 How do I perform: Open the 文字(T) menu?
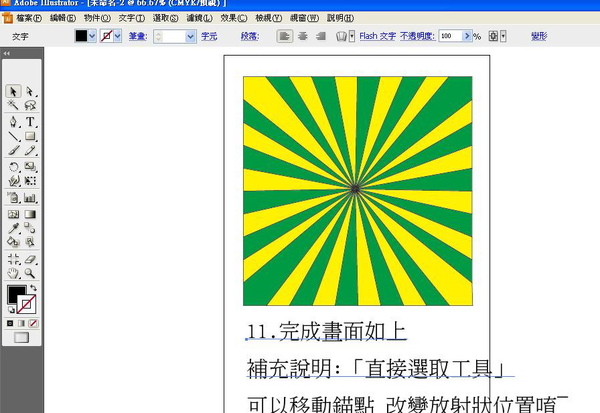pos(132,18)
